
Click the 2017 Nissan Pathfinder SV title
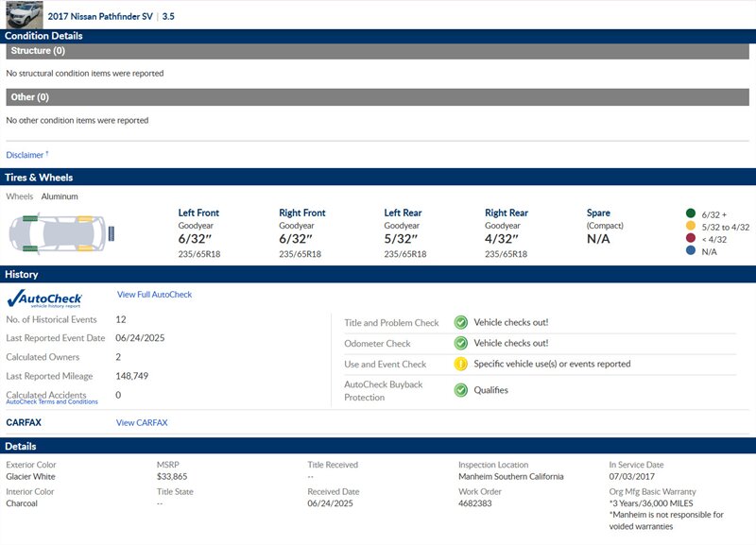[100, 16]
